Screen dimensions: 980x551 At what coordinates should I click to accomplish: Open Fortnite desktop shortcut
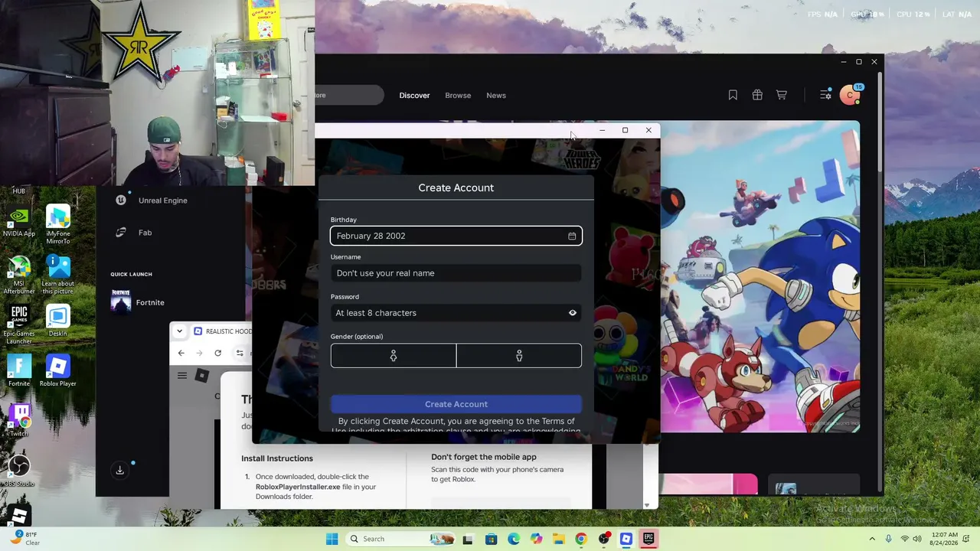(19, 371)
